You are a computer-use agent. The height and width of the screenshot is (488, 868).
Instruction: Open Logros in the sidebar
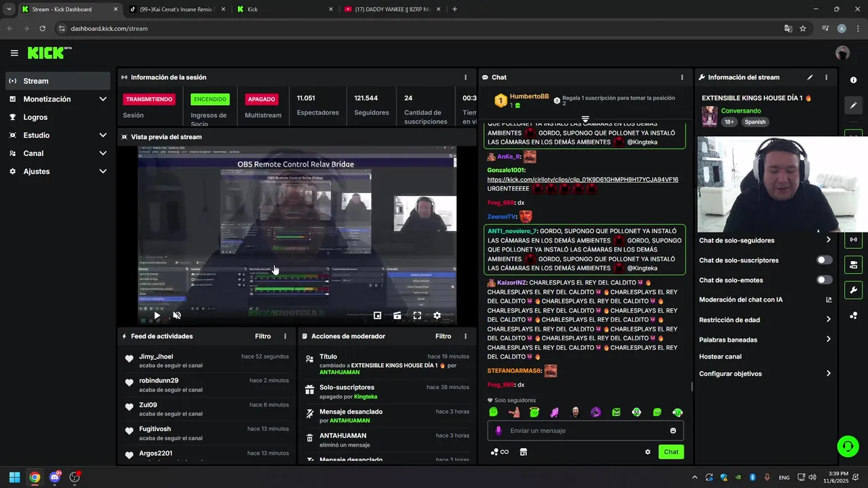(58, 117)
